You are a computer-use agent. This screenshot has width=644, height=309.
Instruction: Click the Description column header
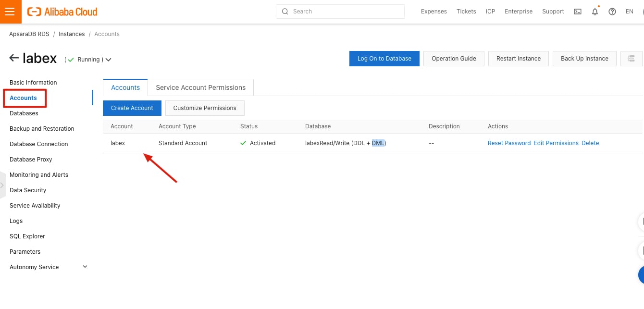click(444, 126)
